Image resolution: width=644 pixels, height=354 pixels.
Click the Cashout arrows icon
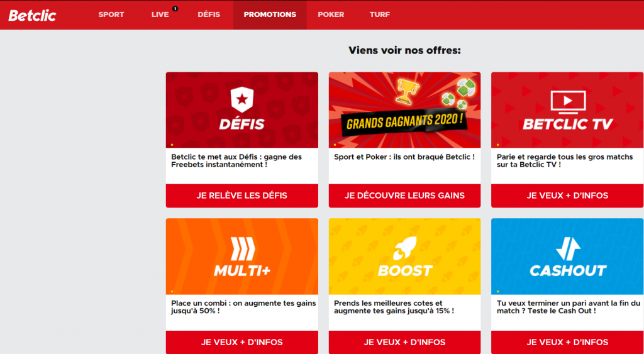[x=568, y=249]
